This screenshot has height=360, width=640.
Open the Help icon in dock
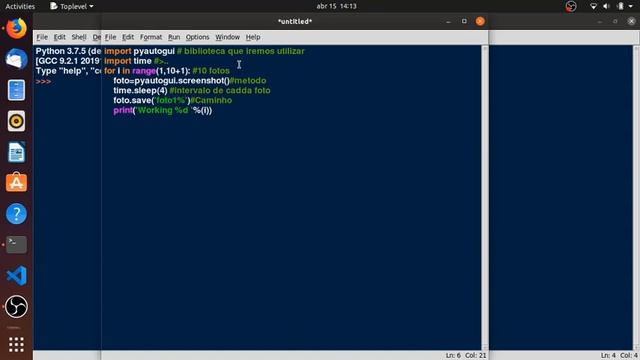tap(16, 214)
